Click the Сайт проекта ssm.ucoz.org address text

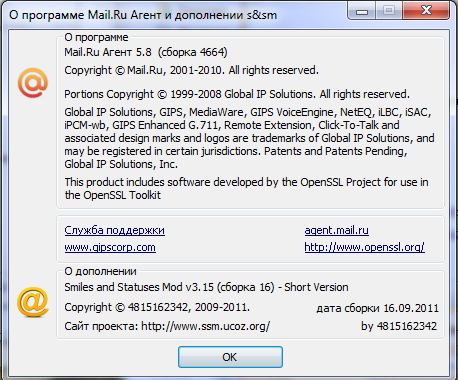click(167, 326)
